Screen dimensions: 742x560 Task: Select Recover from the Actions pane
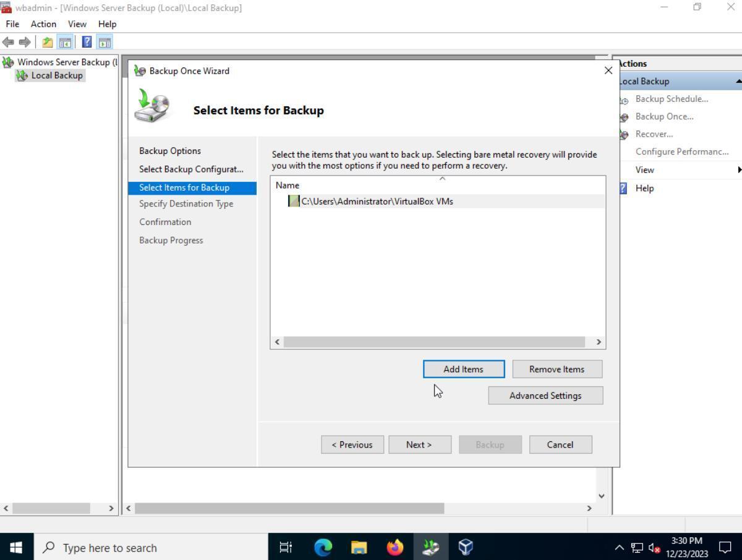pyautogui.click(x=654, y=134)
